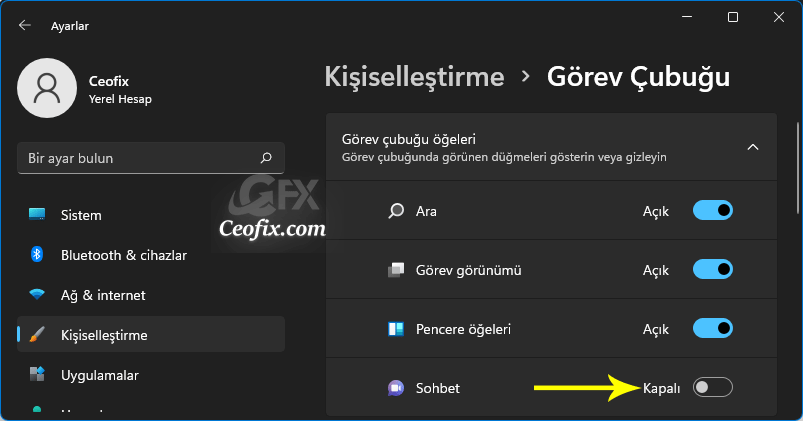Viewport: 803px width, 421px height.
Task: Click the Bluetooth icon in sidebar
Action: point(37,254)
